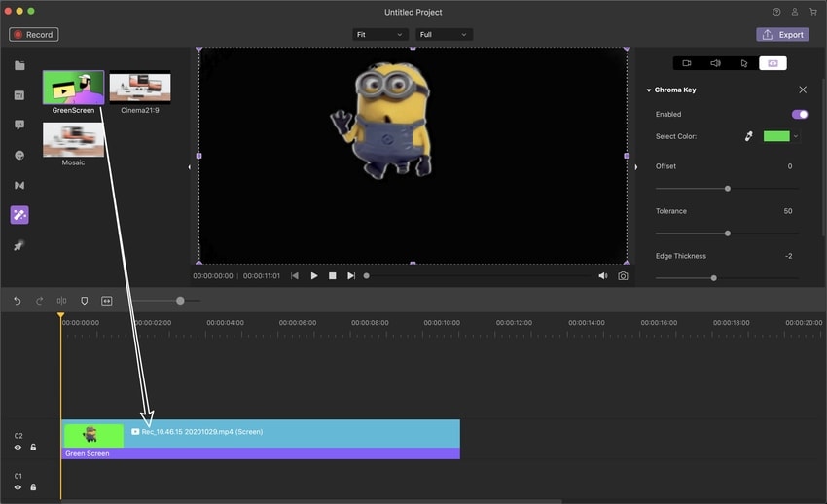Step to the next frame

coord(350,275)
